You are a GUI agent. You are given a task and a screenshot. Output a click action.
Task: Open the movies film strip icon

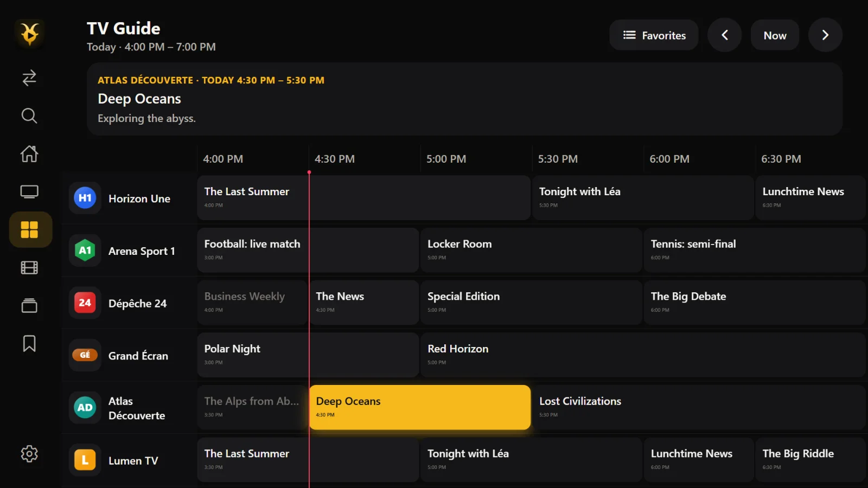click(29, 268)
